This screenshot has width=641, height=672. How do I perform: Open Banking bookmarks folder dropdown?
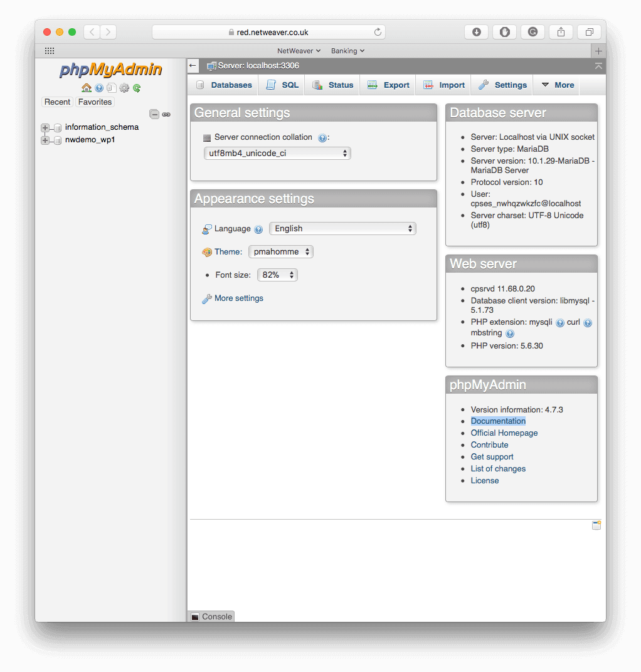pyautogui.click(x=347, y=51)
